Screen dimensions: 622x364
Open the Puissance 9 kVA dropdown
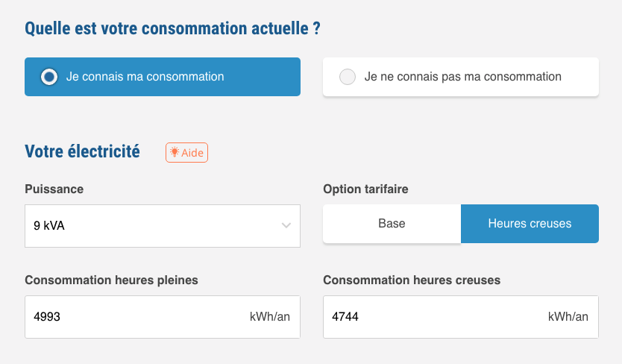tap(163, 226)
